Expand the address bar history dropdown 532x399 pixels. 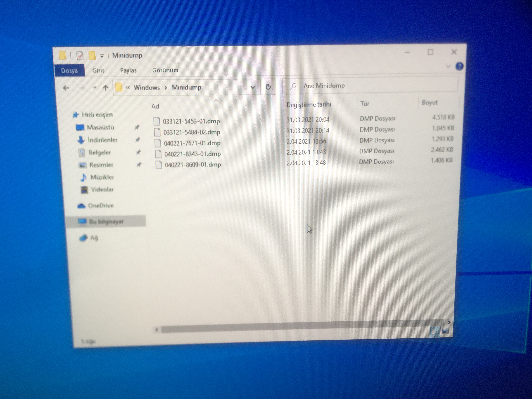253,87
